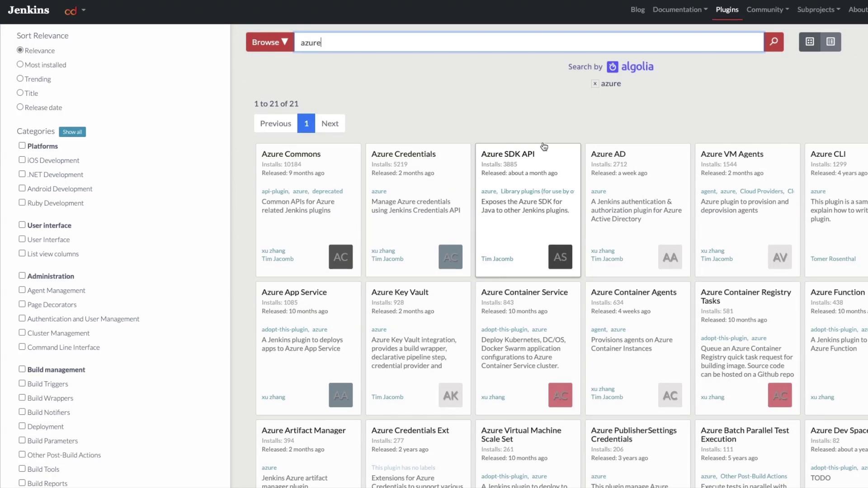Click the AK badge on Azure Key Vault
This screenshot has width=868, height=488.
point(450,395)
